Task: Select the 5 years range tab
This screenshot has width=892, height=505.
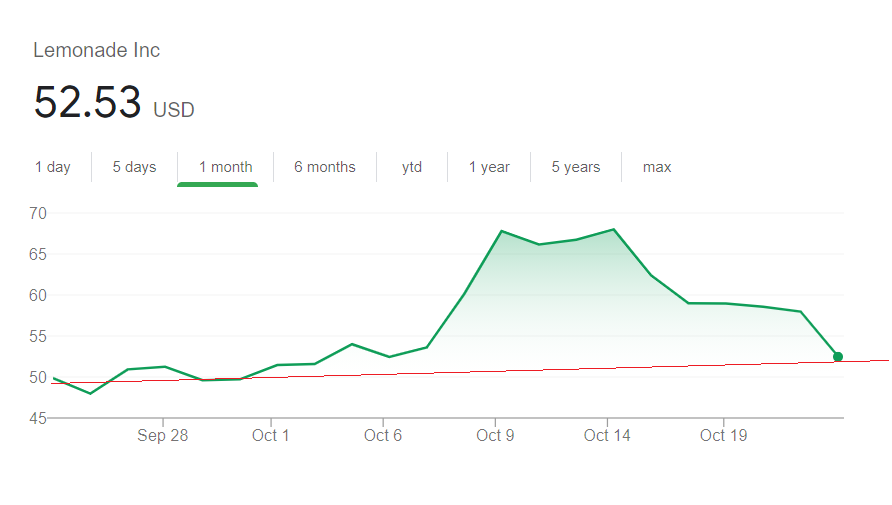Action: [x=576, y=167]
